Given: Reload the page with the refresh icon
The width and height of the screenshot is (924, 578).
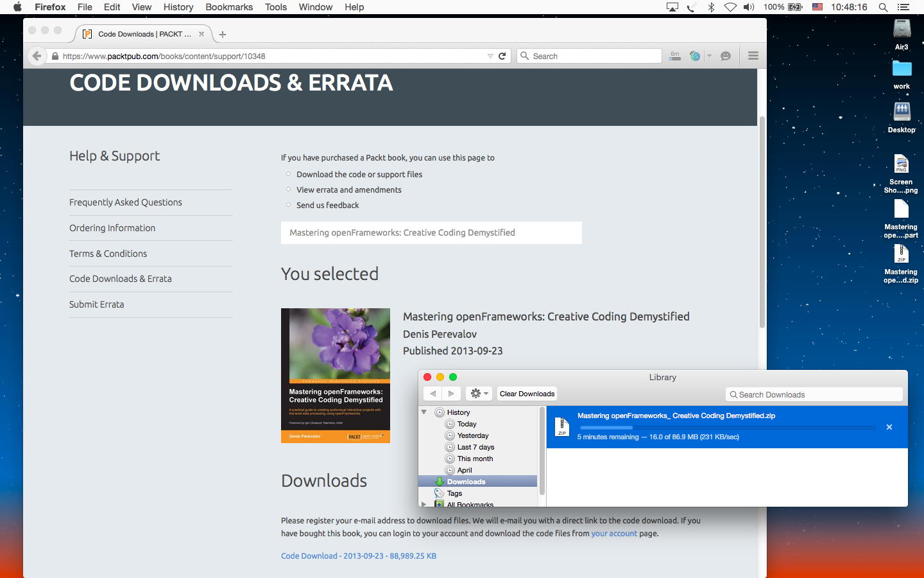Looking at the screenshot, I should 502,56.
